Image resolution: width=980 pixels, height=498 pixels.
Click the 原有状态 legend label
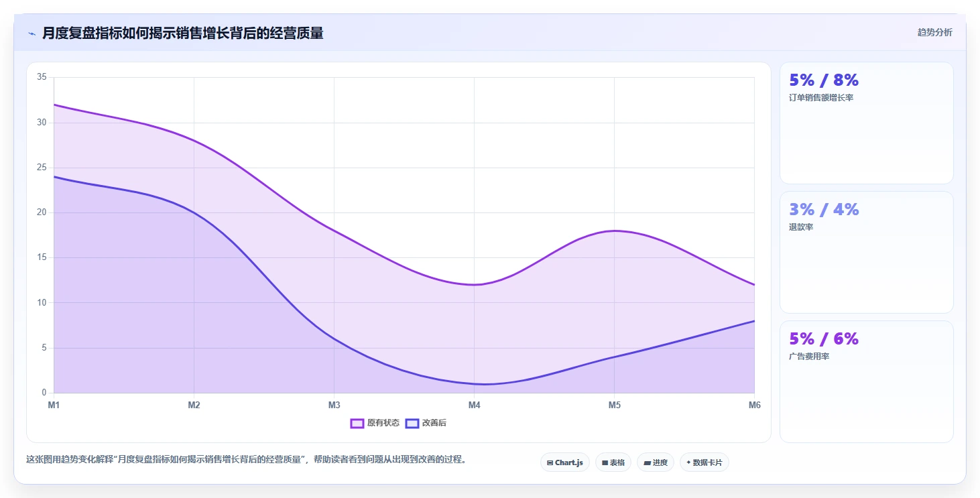point(383,423)
